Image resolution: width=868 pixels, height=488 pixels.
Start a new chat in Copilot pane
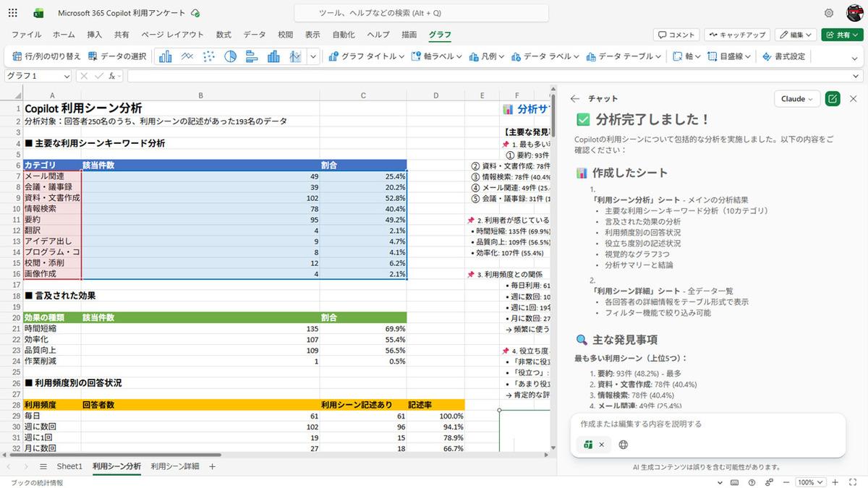click(x=833, y=99)
